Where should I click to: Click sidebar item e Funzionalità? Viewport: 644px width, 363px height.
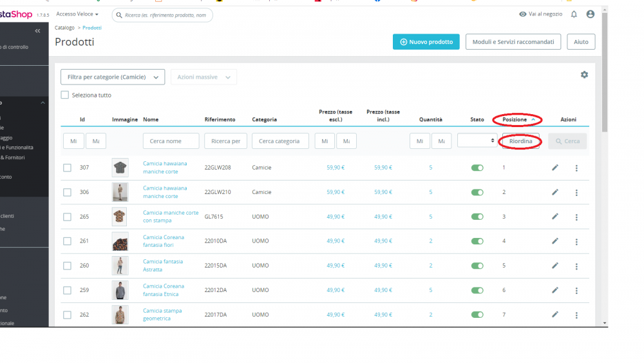pos(17,148)
